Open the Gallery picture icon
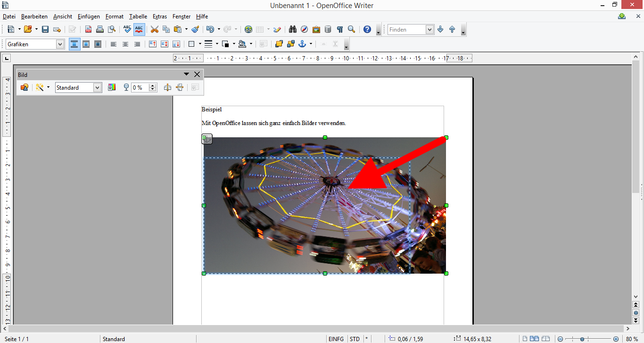Viewport: 644px width, 343px height. [316, 29]
